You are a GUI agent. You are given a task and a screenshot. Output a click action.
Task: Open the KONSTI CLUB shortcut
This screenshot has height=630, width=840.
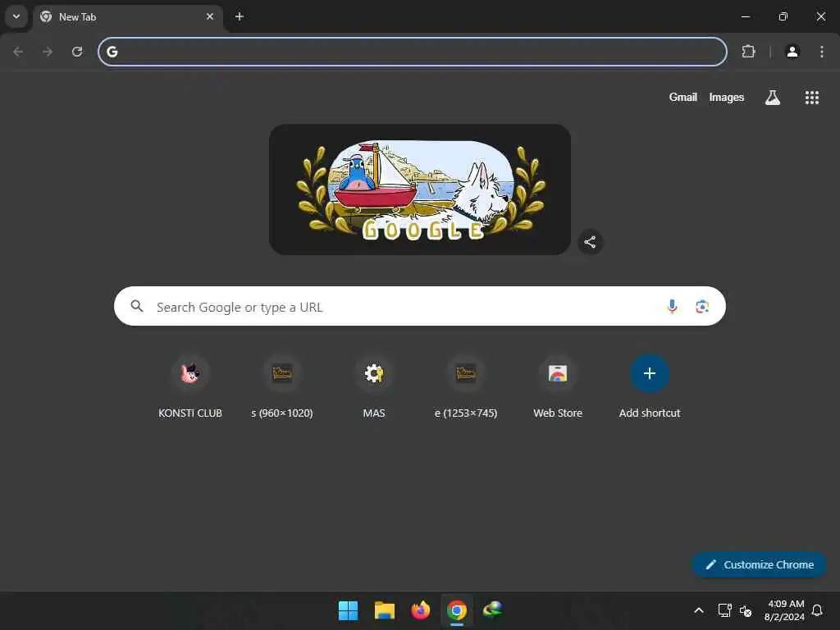[190, 387]
